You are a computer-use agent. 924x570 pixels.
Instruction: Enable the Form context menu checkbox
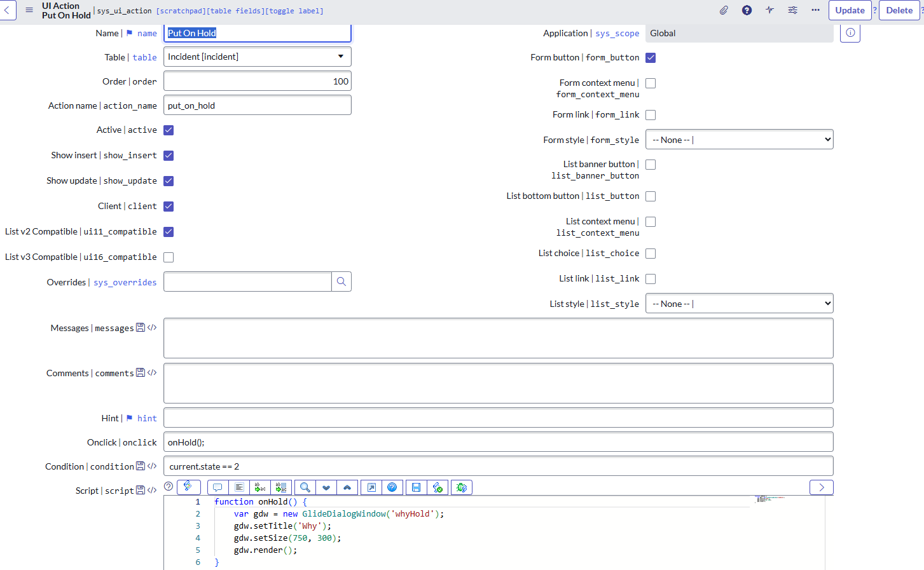[651, 83]
